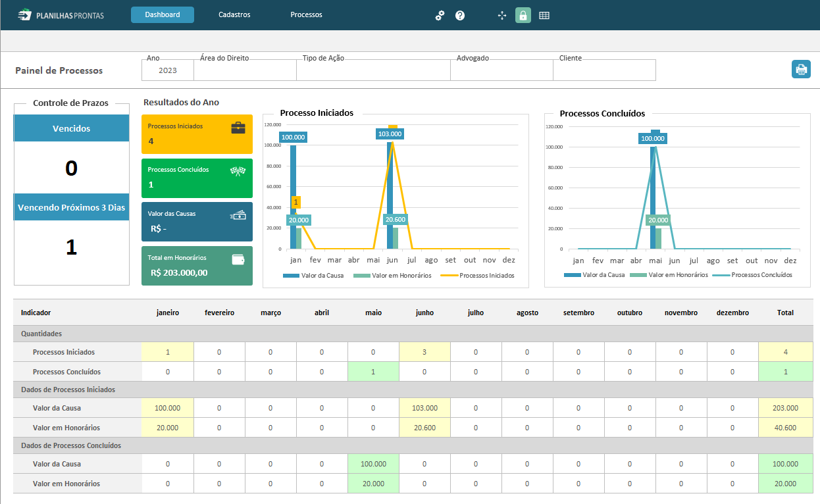
Task: Toggle the green padlock lock icon
Action: [x=523, y=15]
